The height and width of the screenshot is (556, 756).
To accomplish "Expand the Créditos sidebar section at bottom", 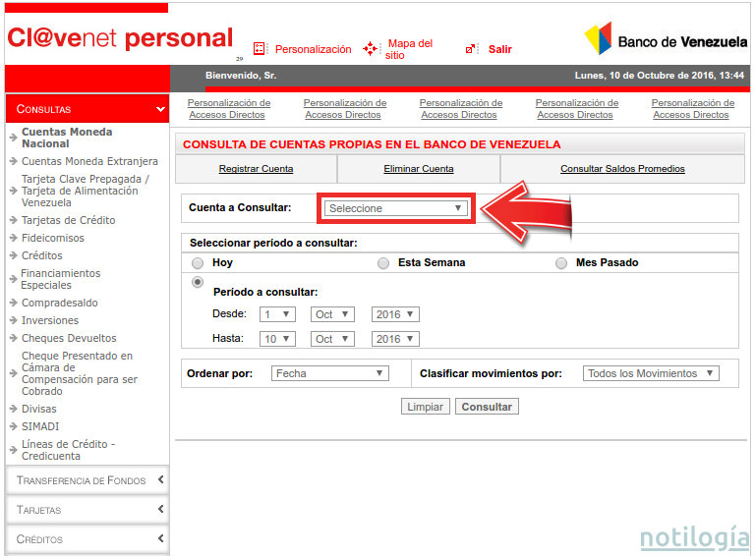I will click(87, 539).
